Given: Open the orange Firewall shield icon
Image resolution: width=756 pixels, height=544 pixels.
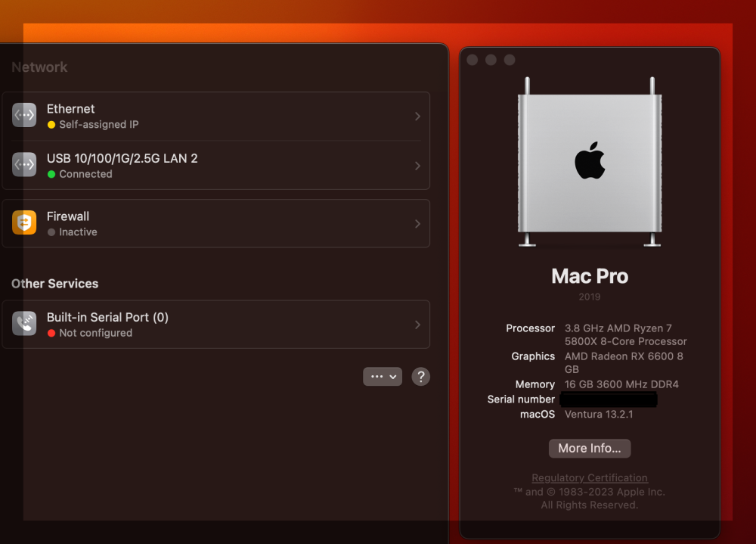Looking at the screenshot, I should (x=24, y=222).
